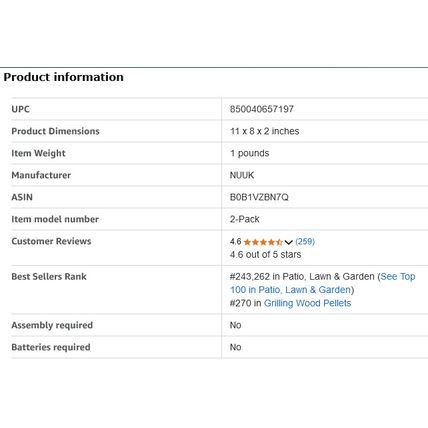
Task: Click the Item model number value 2-Pack
Action: click(244, 219)
